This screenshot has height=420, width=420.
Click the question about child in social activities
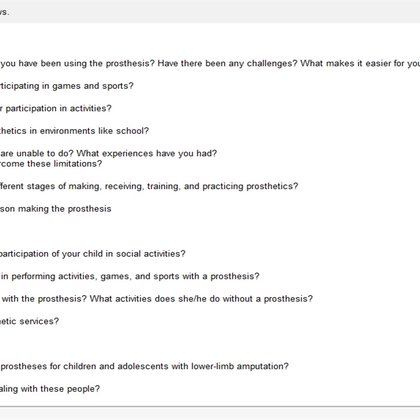pos(93,254)
